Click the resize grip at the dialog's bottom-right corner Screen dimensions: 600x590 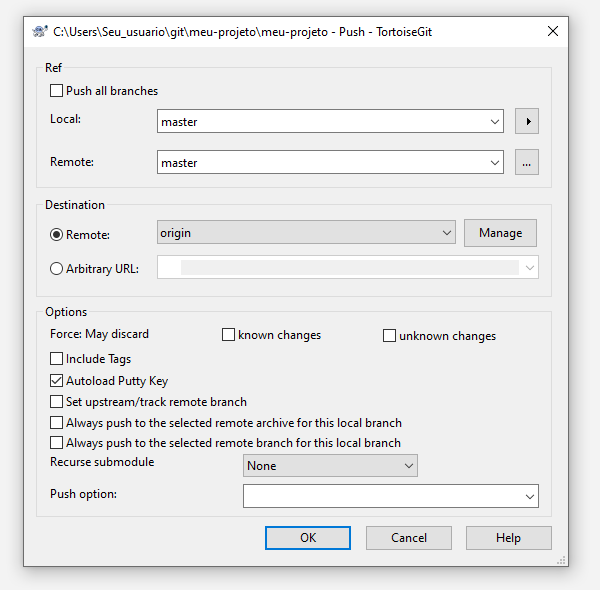[561, 561]
